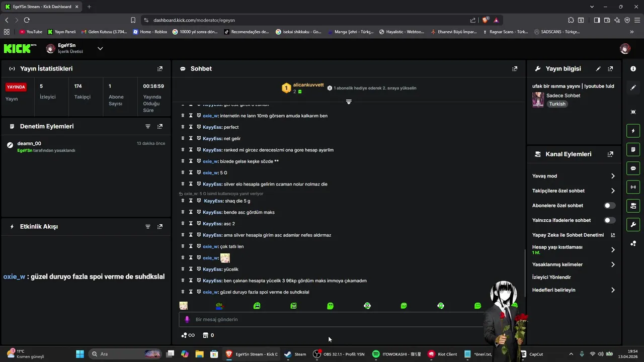Show more bookmarks with the overflow chevron

tap(632, 32)
